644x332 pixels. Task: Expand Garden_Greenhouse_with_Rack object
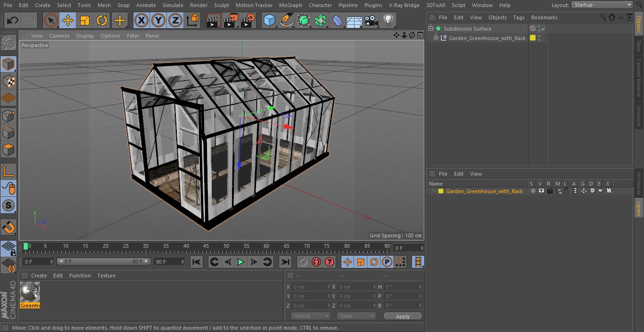click(x=436, y=38)
